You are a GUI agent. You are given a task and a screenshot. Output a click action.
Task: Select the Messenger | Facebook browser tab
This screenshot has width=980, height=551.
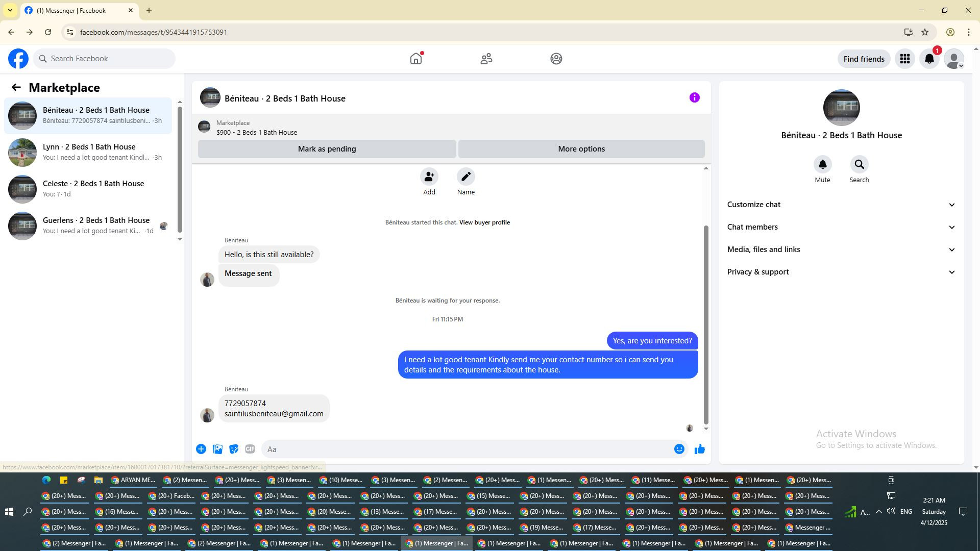[x=79, y=10]
